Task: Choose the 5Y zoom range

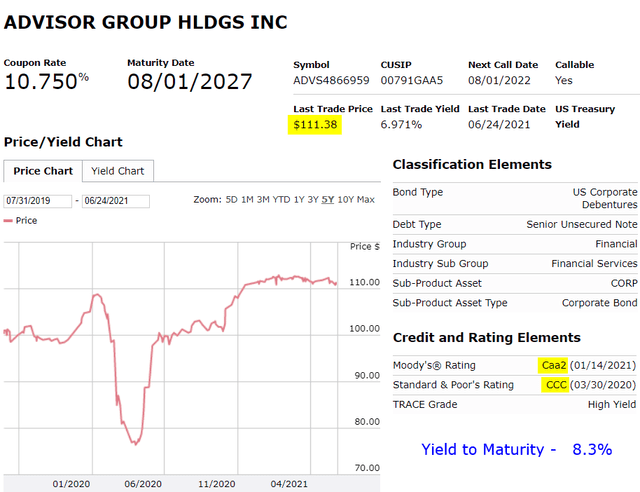Action: [328, 200]
